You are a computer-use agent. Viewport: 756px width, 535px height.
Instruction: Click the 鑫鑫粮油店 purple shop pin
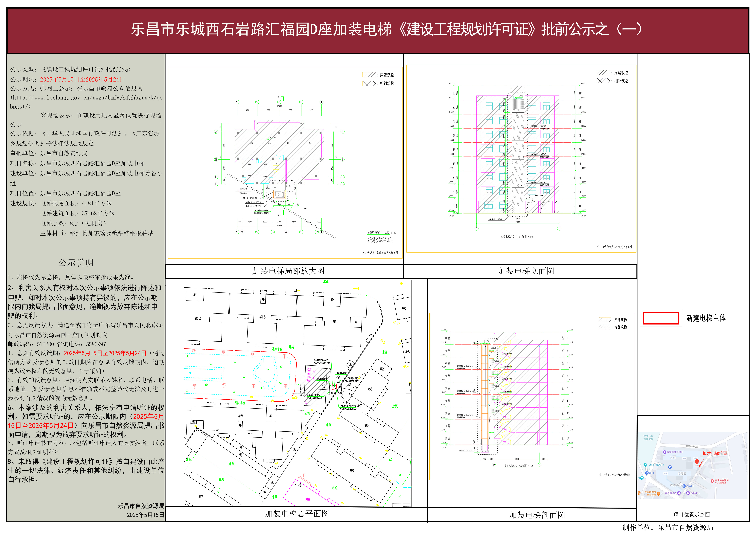[x=679, y=493]
